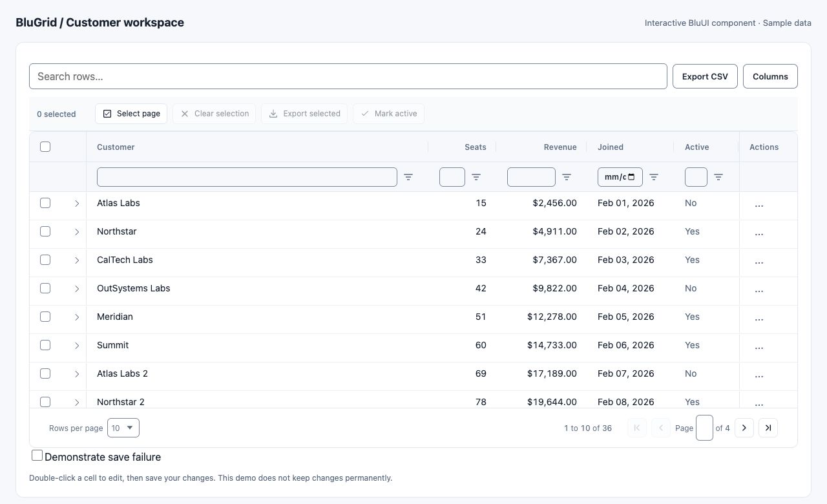Open the Revenue column filter menu icon

(567, 177)
